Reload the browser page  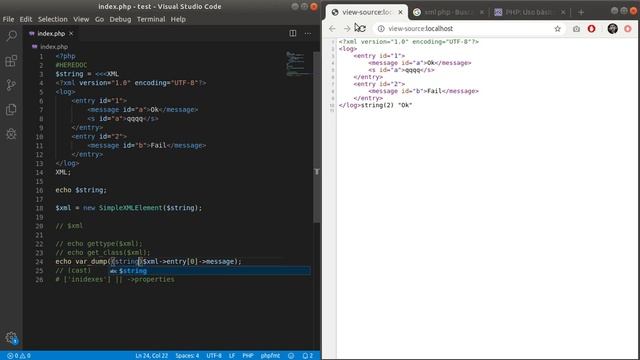(x=362, y=29)
